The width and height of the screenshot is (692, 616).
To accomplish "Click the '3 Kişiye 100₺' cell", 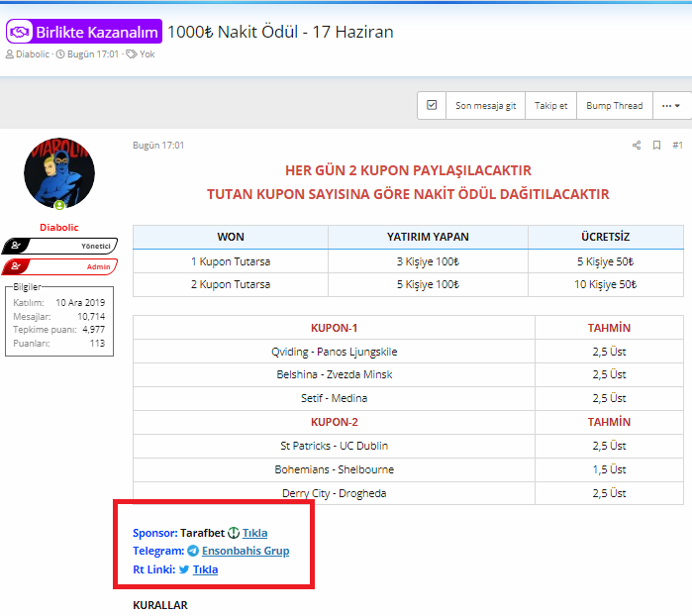I will coord(428,261).
